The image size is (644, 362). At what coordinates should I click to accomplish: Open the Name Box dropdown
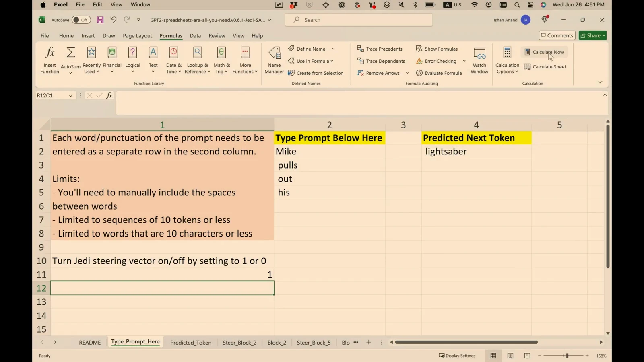click(71, 95)
